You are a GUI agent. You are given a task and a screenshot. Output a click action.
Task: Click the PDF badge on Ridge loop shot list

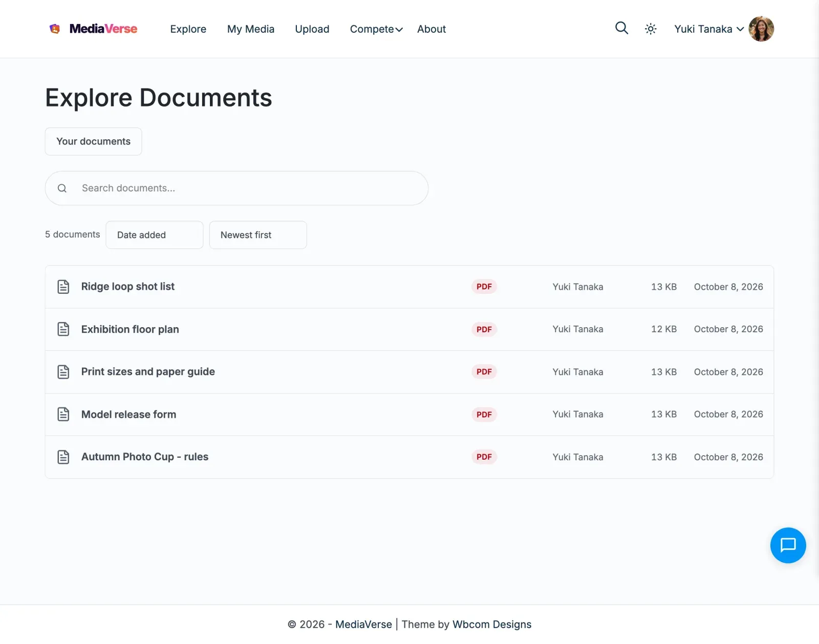click(x=484, y=287)
